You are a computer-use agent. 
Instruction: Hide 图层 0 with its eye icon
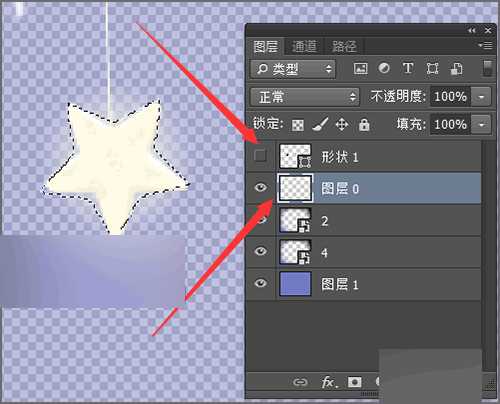[261, 188]
